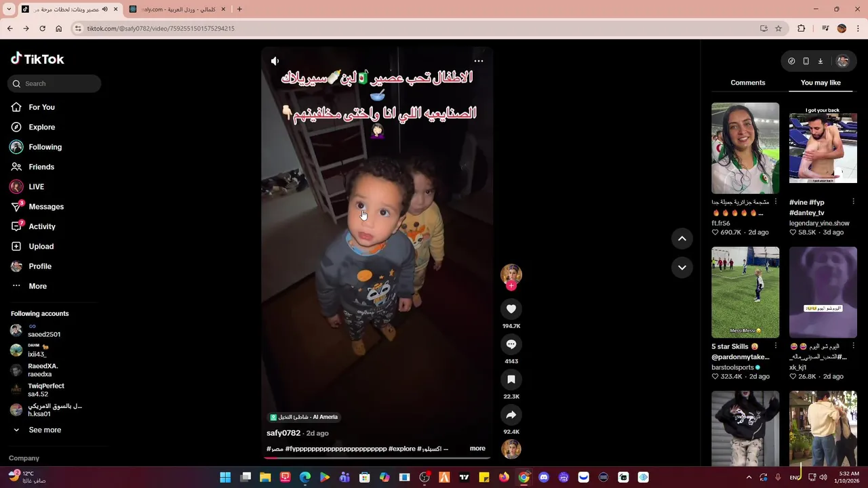Open options for 5 star Skills video

pyautogui.click(x=776, y=346)
